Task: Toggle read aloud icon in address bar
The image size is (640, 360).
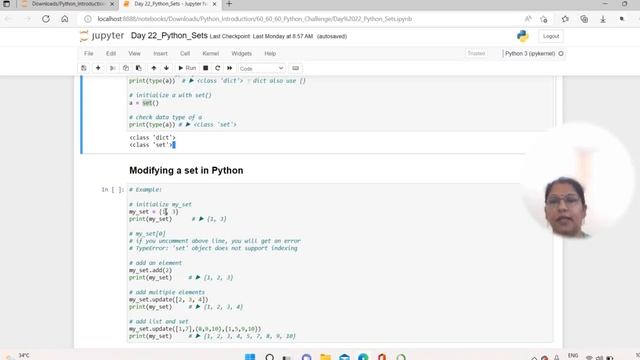Action: [528, 19]
